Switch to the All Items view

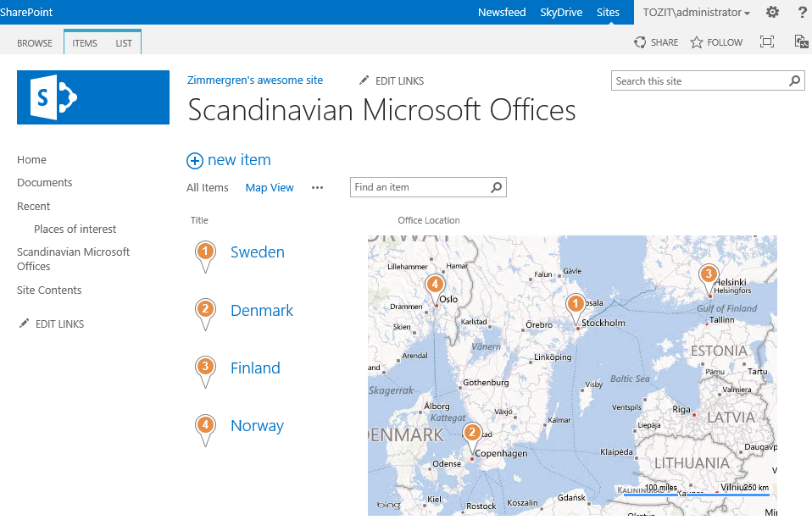point(207,187)
